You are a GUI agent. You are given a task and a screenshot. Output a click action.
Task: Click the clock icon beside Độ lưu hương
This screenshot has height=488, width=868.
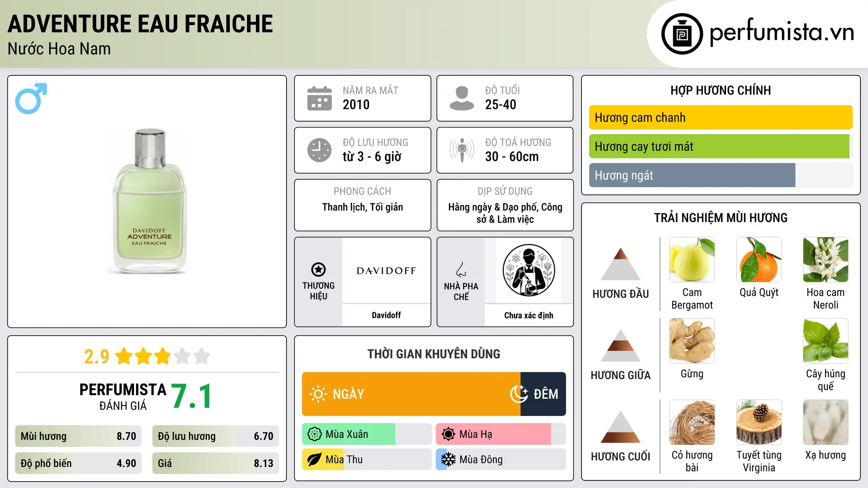pyautogui.click(x=320, y=150)
